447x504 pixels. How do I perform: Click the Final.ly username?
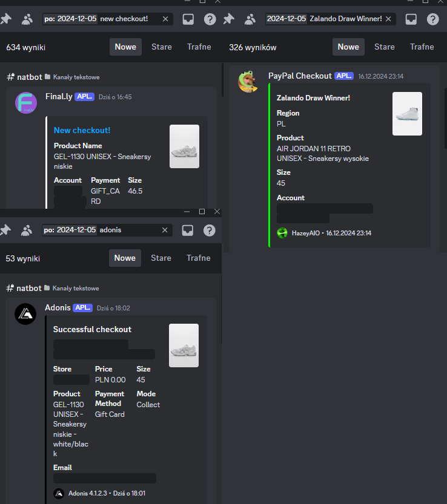coord(59,96)
